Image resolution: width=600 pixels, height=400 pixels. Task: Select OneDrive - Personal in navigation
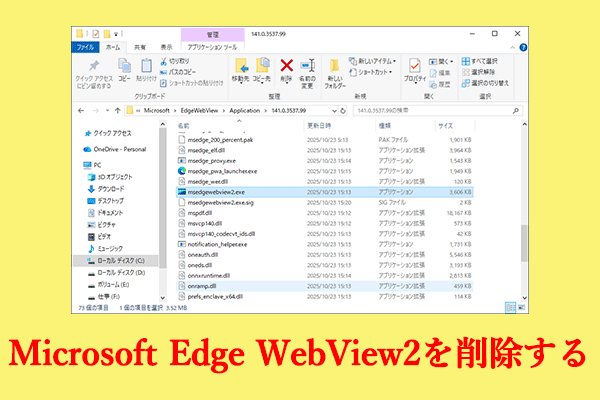tap(114, 149)
